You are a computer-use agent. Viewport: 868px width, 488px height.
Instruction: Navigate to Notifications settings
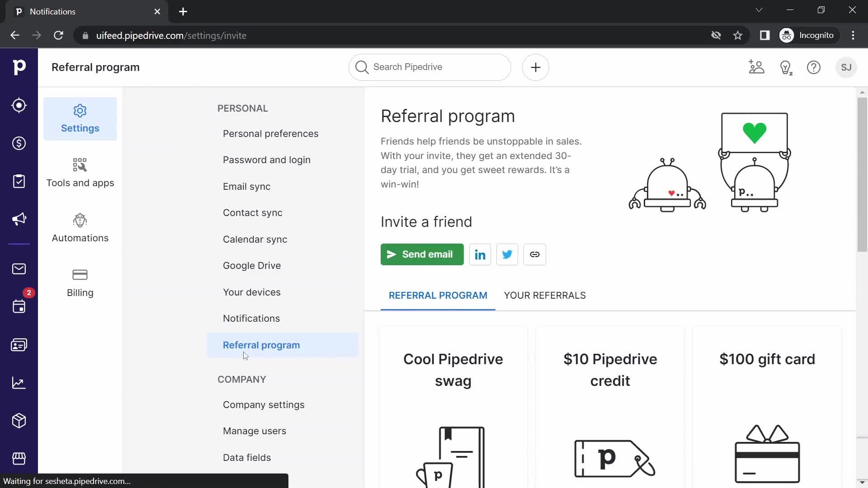tap(251, 318)
